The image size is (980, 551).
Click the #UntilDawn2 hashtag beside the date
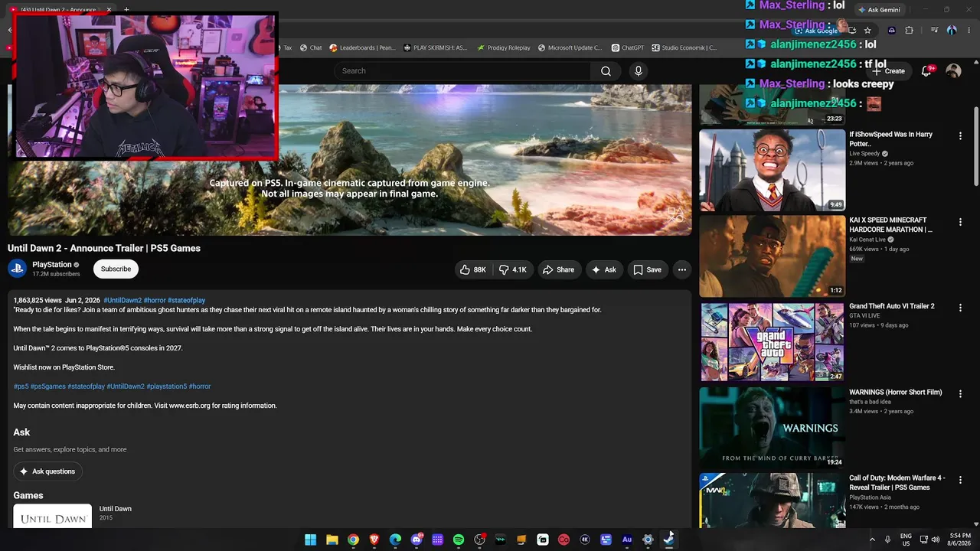click(x=122, y=301)
